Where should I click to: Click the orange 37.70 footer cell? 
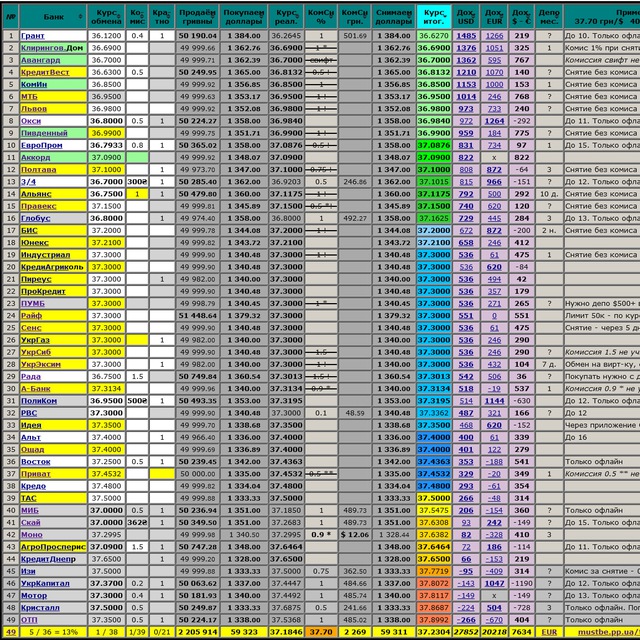321,632
